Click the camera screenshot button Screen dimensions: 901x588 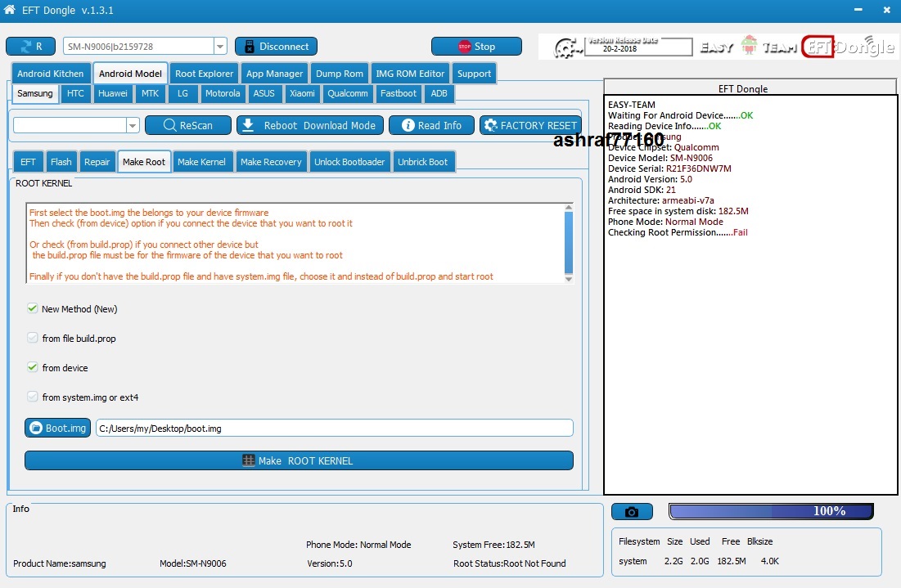pos(632,512)
